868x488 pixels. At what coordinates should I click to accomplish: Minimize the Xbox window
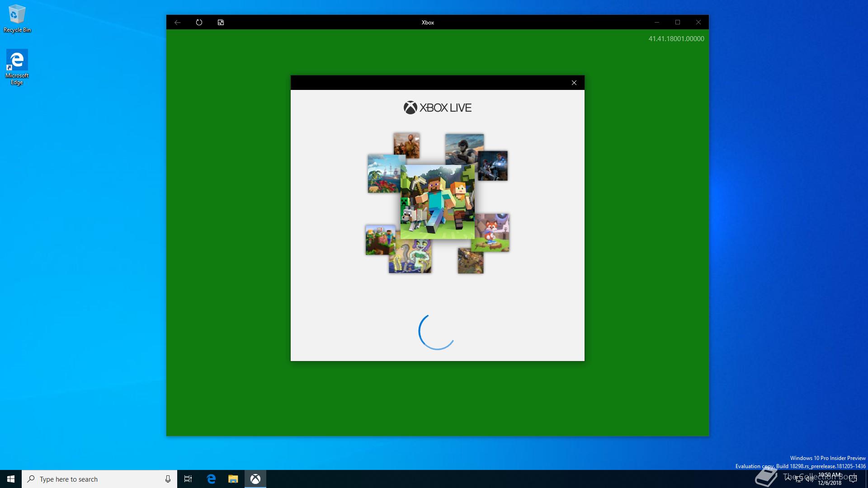pos(656,22)
